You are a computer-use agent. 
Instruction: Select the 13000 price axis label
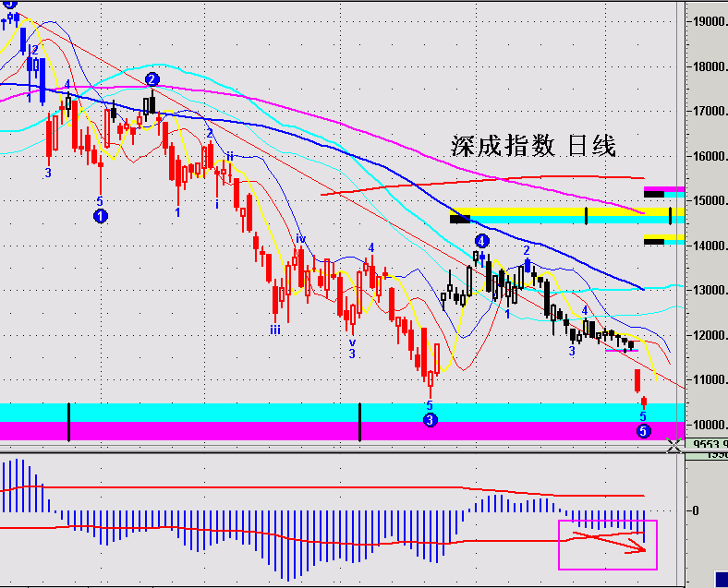tap(709, 290)
